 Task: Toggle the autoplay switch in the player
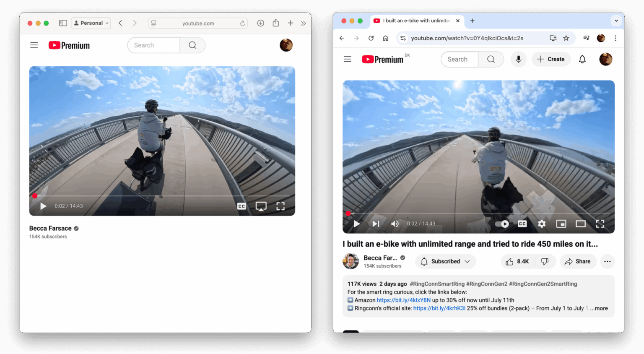click(x=502, y=224)
